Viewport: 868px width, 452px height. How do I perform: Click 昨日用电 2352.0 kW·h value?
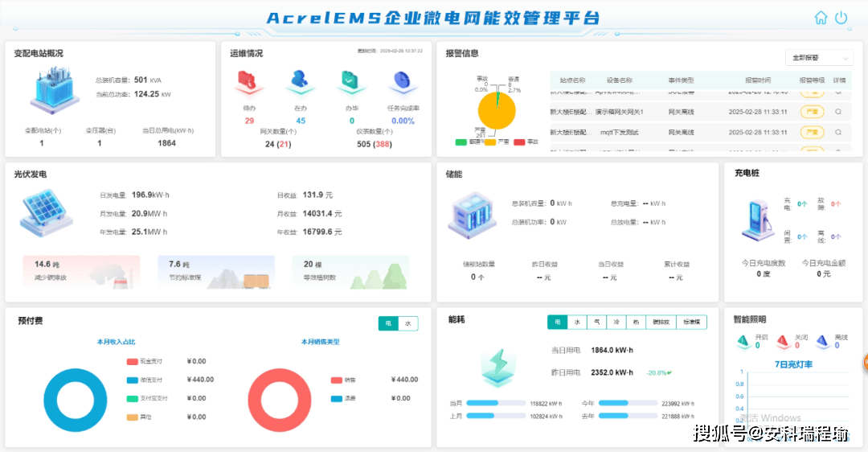(612, 373)
